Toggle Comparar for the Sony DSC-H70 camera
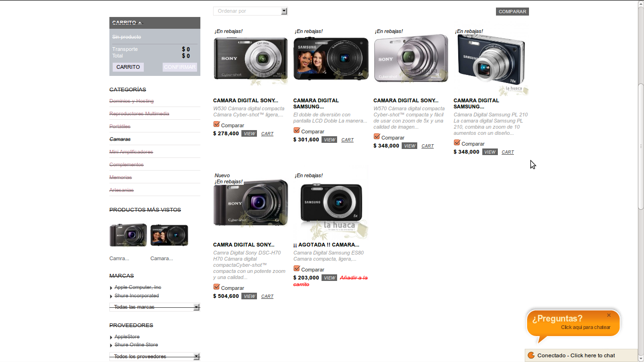 pos(217,287)
